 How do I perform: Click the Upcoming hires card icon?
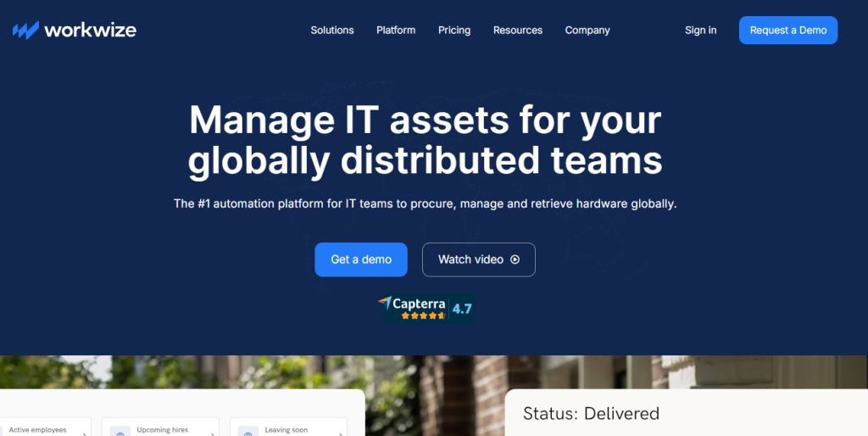[x=120, y=432]
